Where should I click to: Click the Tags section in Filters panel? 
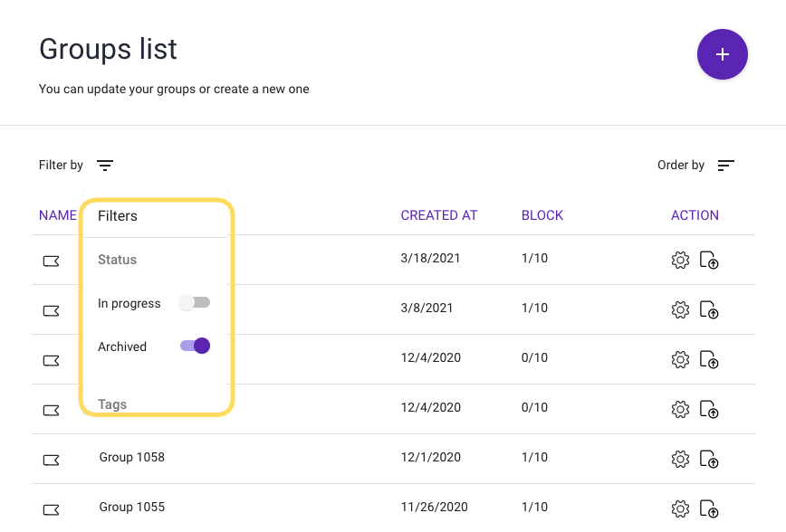tap(112, 404)
